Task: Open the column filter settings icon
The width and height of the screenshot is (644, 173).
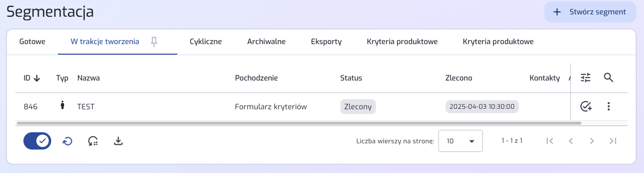Action: (x=586, y=78)
